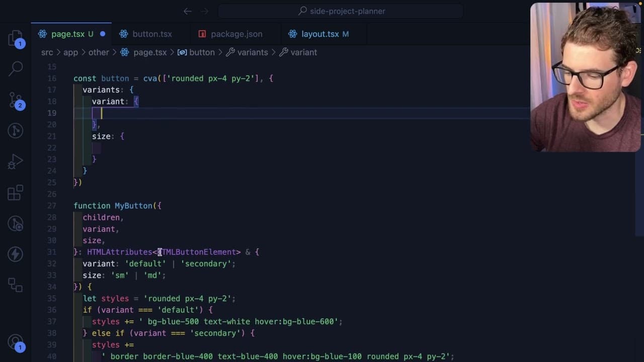This screenshot has height=362, width=644.
Task: Switch to the page.tsx tab
Action: coord(71,34)
